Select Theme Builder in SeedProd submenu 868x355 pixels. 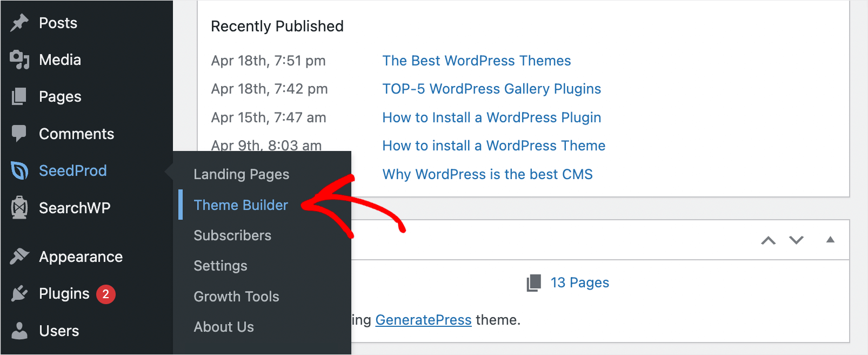point(241,205)
